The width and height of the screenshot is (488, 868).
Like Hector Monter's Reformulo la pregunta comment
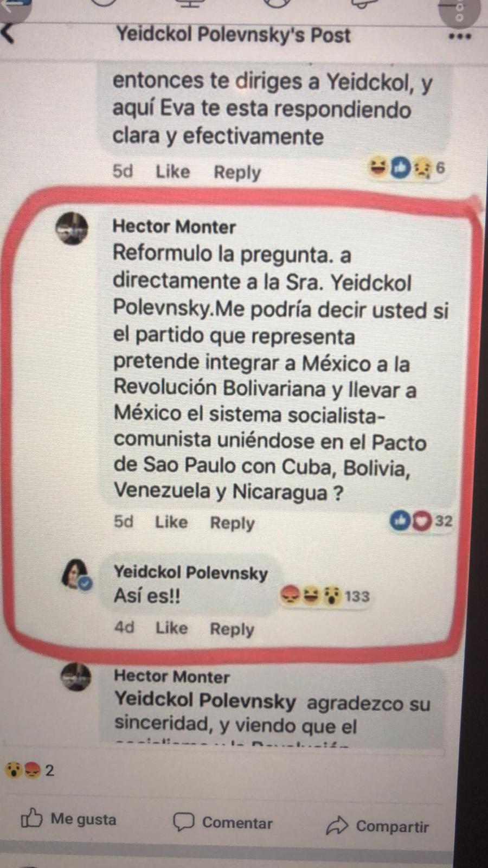click(x=171, y=522)
